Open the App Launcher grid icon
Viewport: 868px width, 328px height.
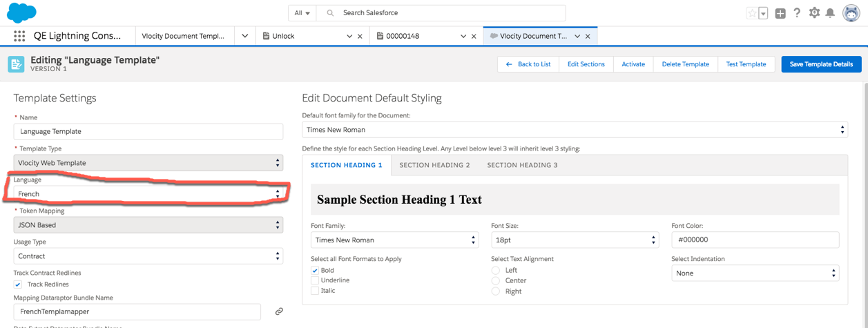[x=19, y=36]
